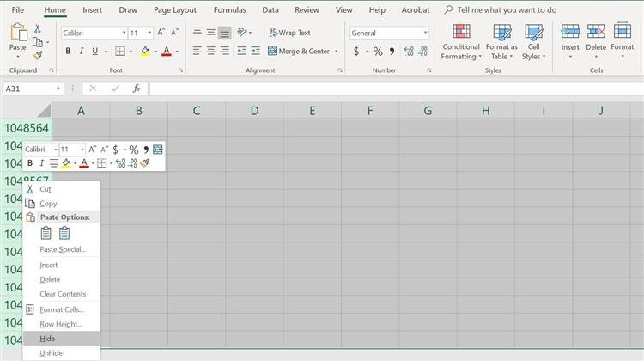Click the Delete cells icon in ribbon
644x361 pixels.
(x=596, y=32)
